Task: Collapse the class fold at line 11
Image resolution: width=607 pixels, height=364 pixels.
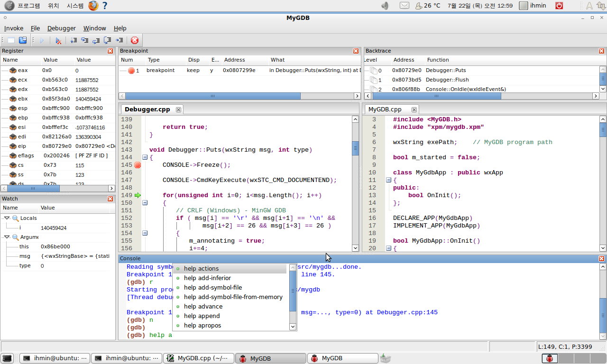Action: pyautogui.click(x=388, y=180)
